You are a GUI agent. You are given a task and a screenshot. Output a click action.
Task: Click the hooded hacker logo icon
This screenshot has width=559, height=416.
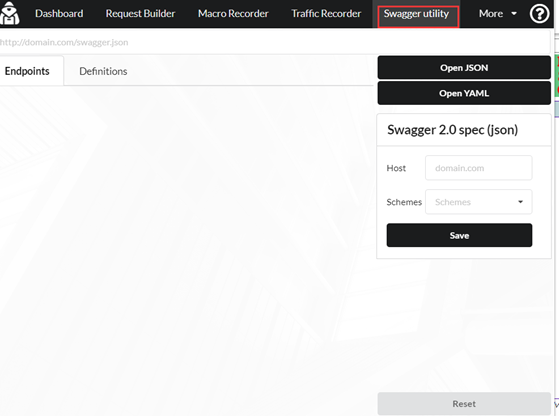point(9,13)
